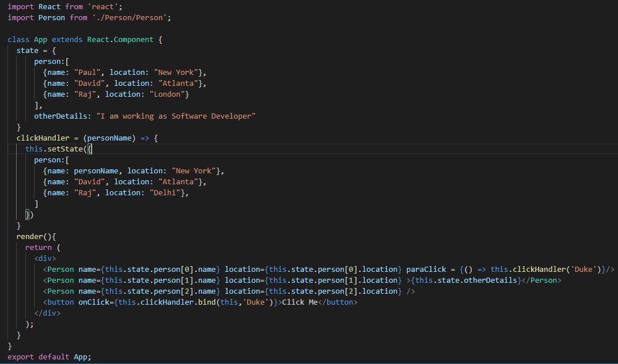Click the "London" location string
The width and height of the screenshot is (618, 364).
point(169,94)
